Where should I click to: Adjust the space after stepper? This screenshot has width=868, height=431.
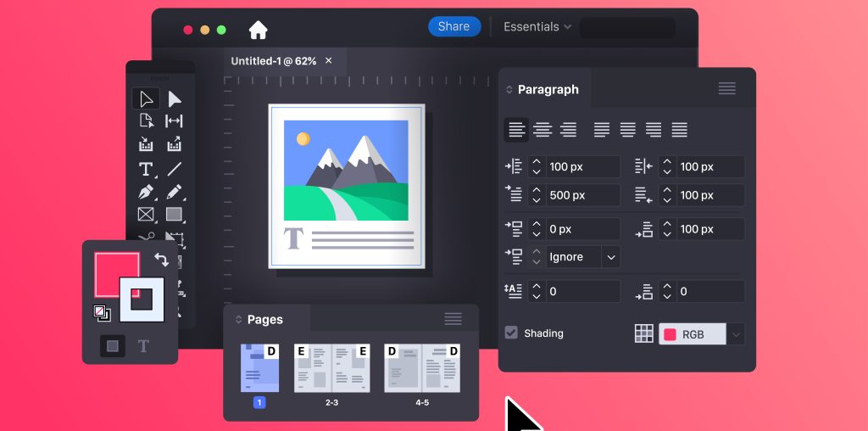coord(667,229)
